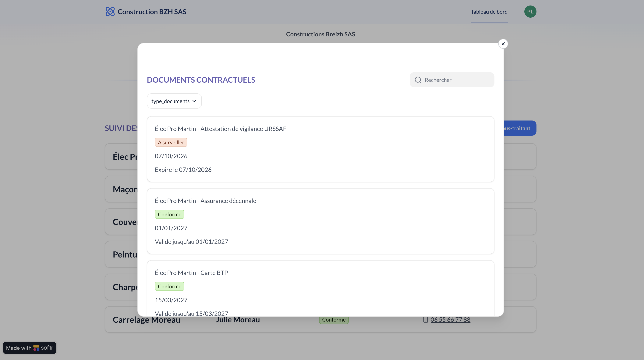Viewport: 644px width, 360px height.
Task: Expand the type_documents filter dropdown
Action: tap(174, 101)
